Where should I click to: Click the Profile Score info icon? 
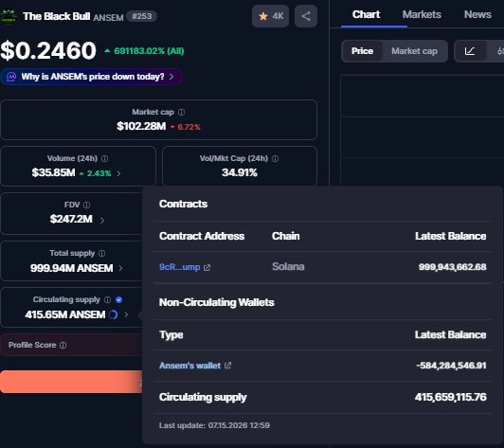click(63, 345)
